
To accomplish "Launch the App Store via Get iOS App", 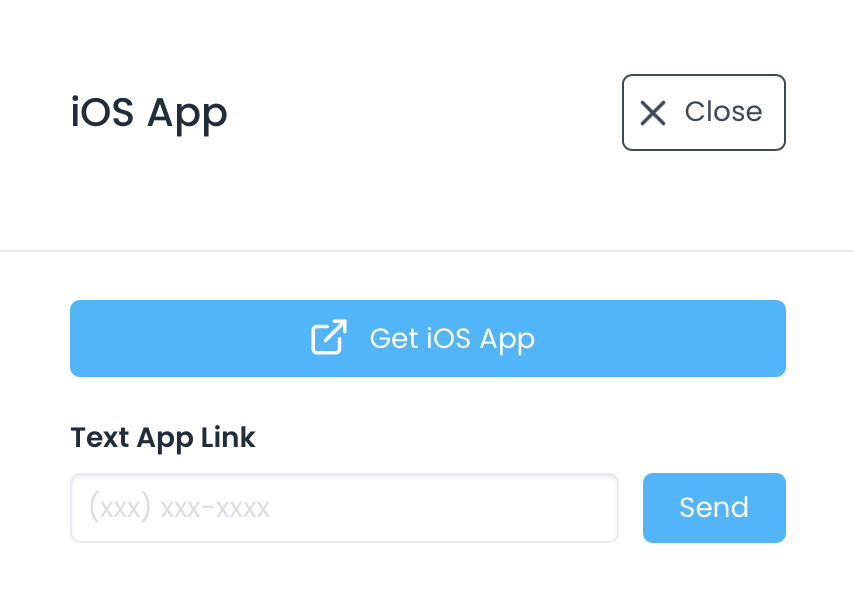I will tap(427, 338).
